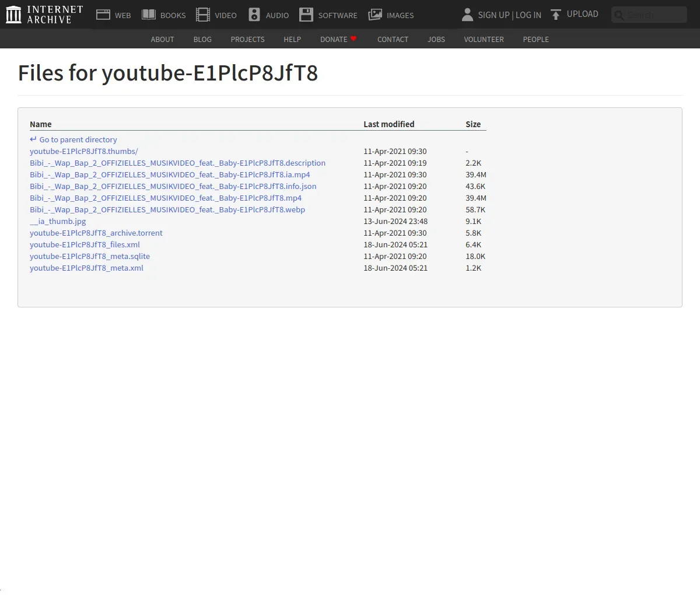Screen dimensions: 700x595
Task: Click the SIGN UP link
Action: click(494, 15)
